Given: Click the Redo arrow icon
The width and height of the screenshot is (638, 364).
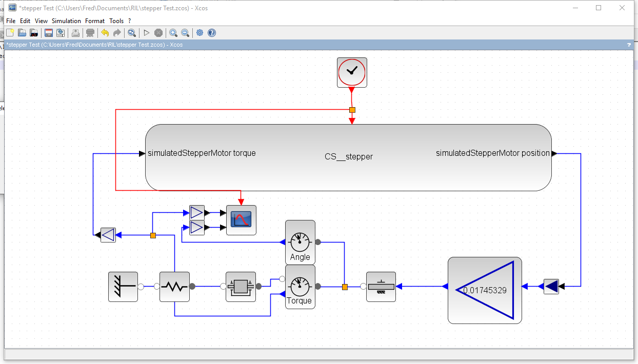Looking at the screenshot, I should pyautogui.click(x=117, y=33).
